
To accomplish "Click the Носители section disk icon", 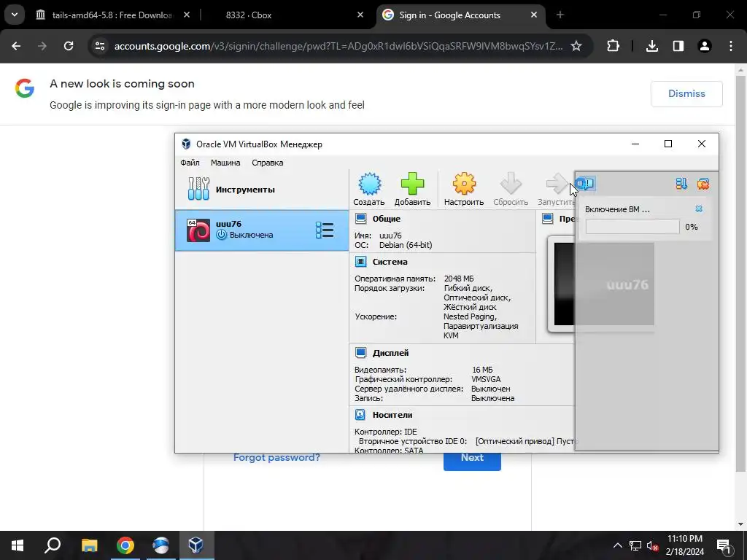I will pos(360,415).
